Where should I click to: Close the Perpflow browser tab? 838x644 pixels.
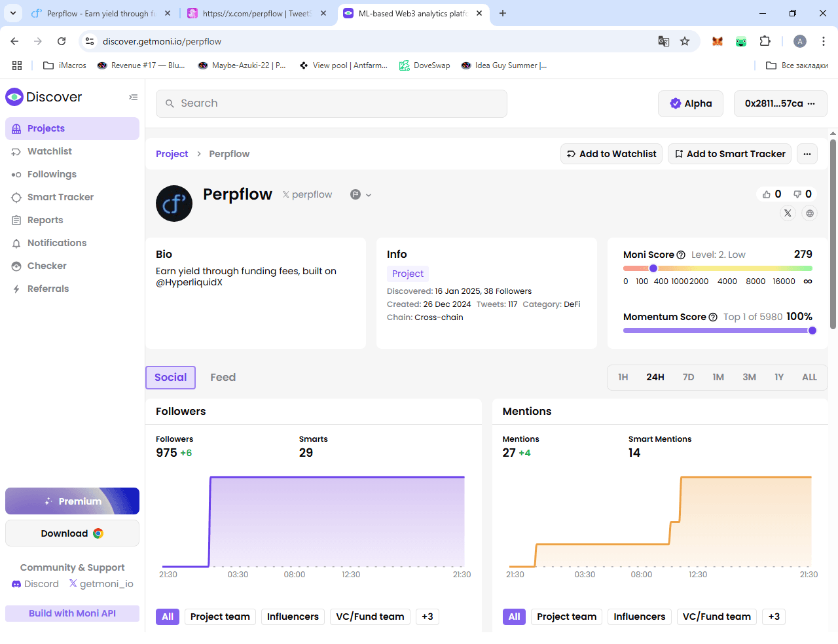[x=168, y=13]
